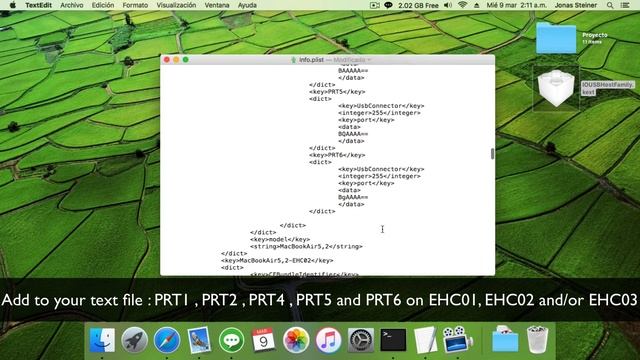The height and width of the screenshot is (360, 640).
Task: Click the Info.plist window title text
Action: [311, 60]
